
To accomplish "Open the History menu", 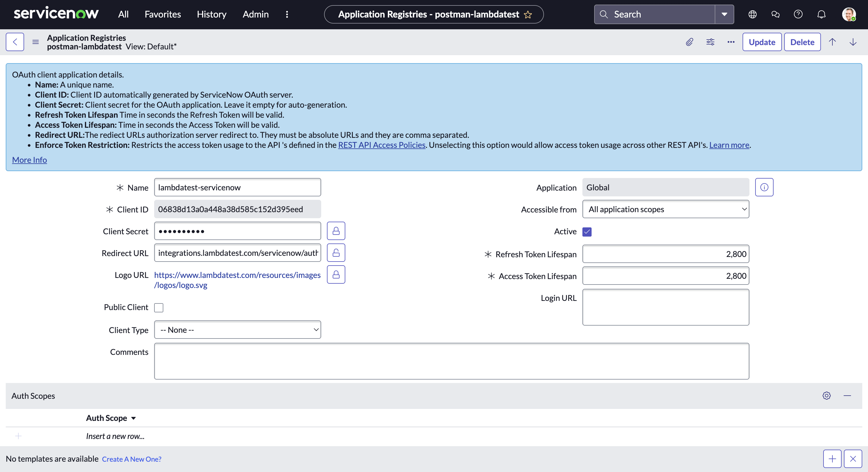I will coord(212,14).
